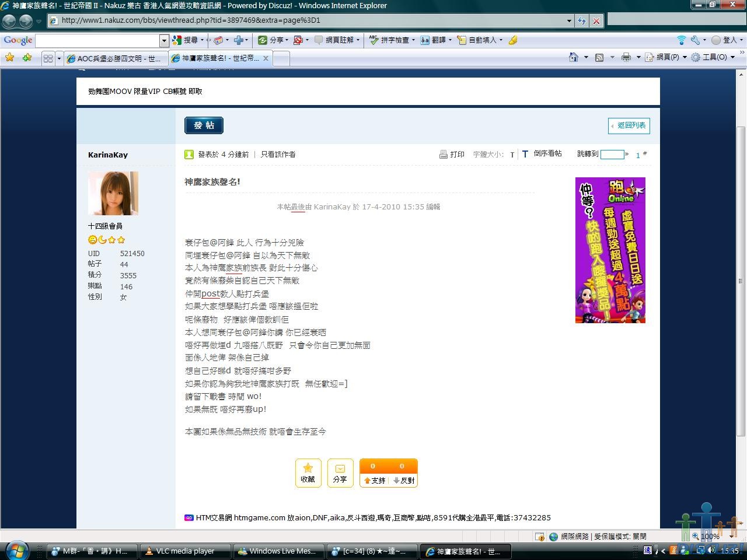Viewport: 747px width, 560px height.
Task: Click the 分享 envelope button
Action: [340, 473]
